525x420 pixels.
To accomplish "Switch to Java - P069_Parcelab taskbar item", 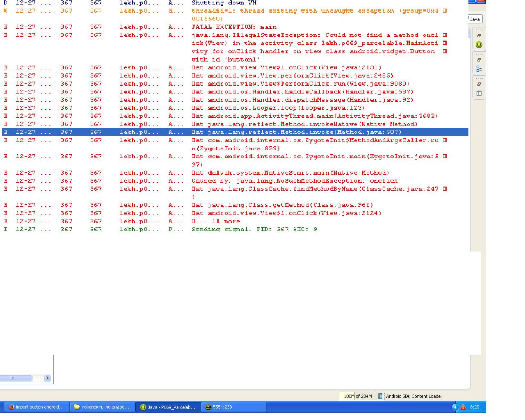I will pyautogui.click(x=168, y=407).
